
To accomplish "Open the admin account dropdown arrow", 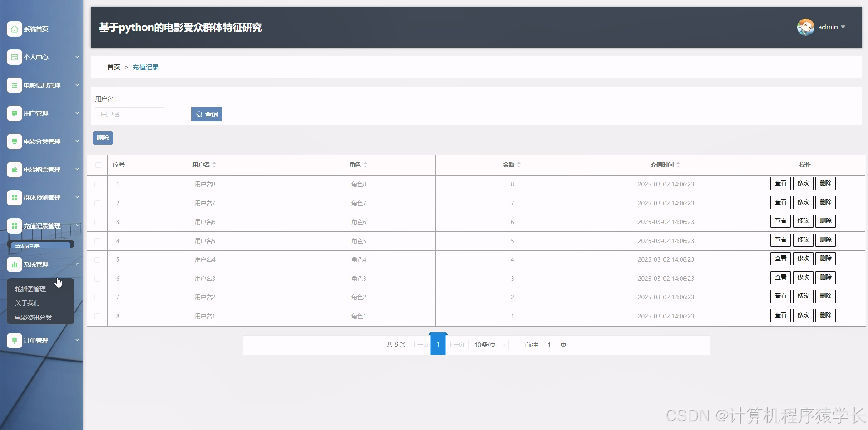I will tap(843, 27).
